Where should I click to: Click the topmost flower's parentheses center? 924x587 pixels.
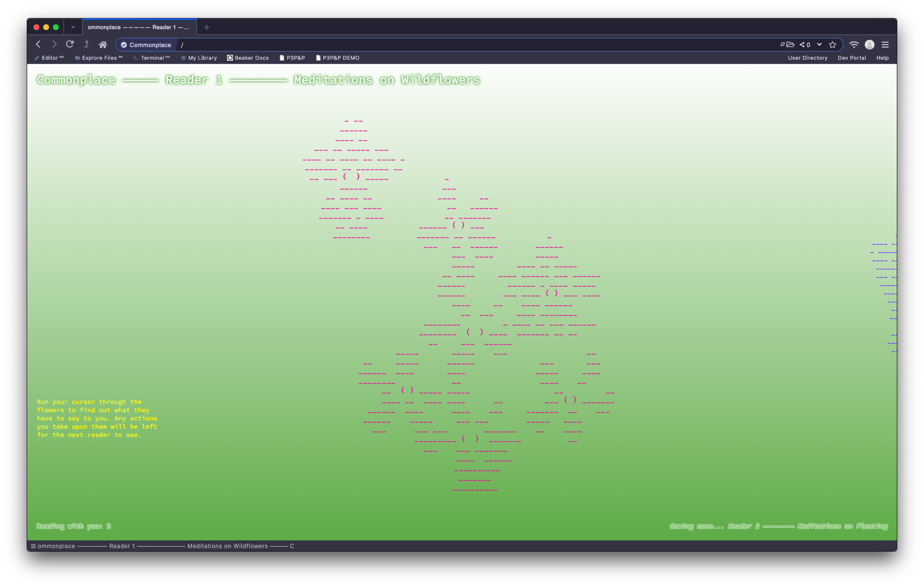click(351, 177)
